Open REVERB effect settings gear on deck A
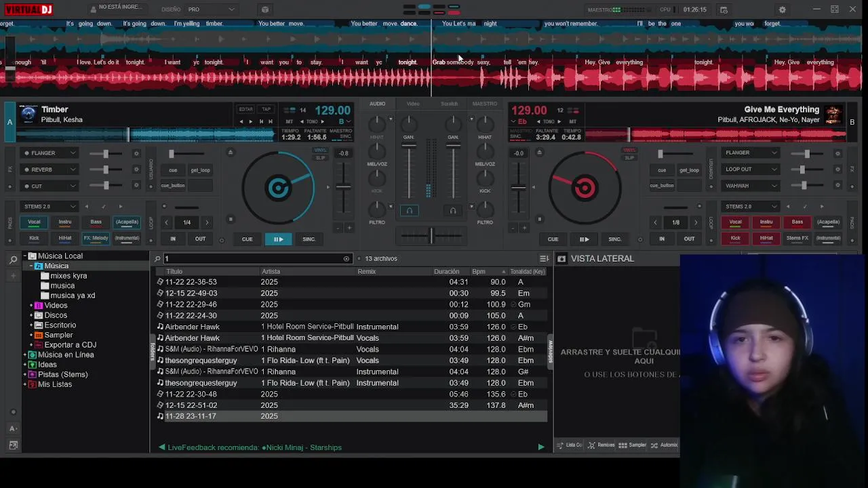The height and width of the screenshot is (488, 868). (136, 169)
